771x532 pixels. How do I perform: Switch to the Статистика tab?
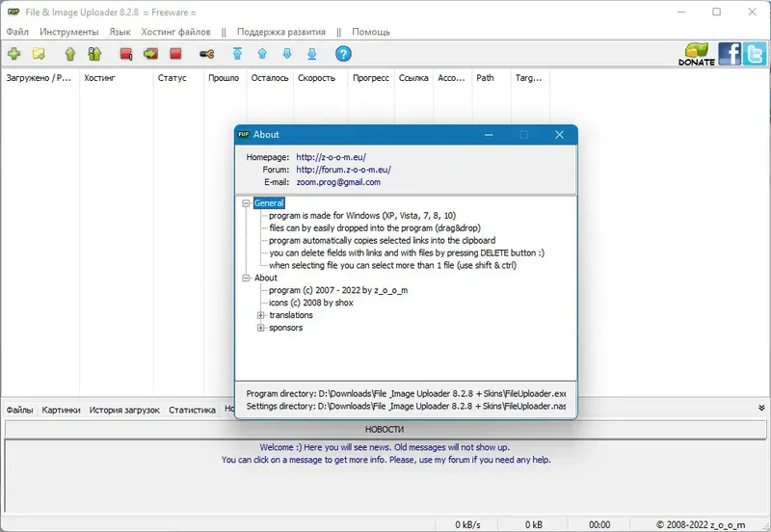[192, 410]
